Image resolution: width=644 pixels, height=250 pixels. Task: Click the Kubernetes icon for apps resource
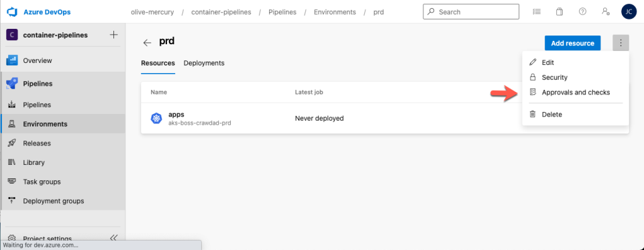click(x=156, y=118)
